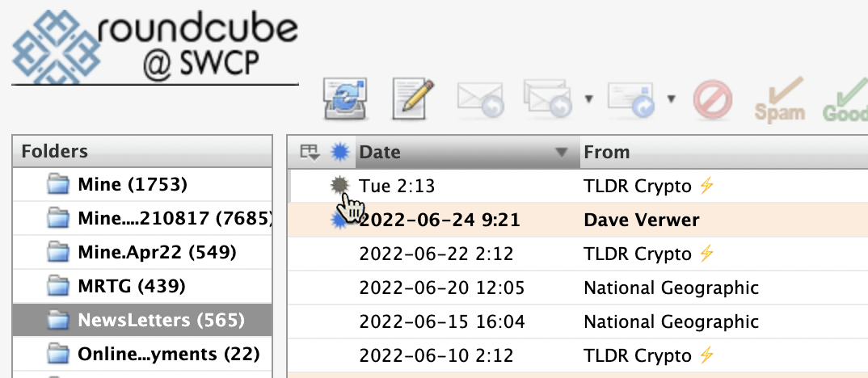The image size is (868, 378).
Task: Click the forward message icon
Action: pos(630,100)
